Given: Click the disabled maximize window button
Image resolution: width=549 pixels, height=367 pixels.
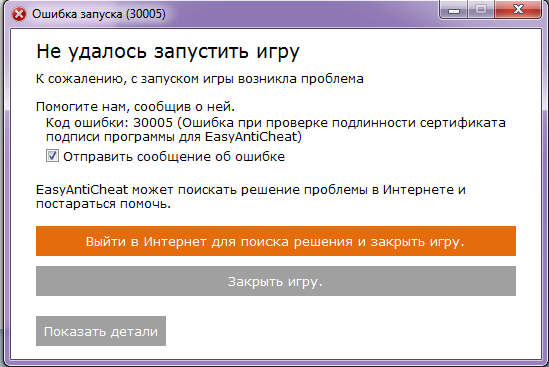Looking at the screenshot, I should tap(481, 10).
